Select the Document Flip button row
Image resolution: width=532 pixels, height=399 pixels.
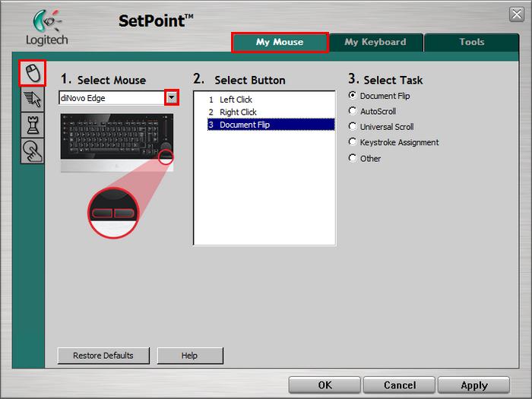(x=271, y=125)
